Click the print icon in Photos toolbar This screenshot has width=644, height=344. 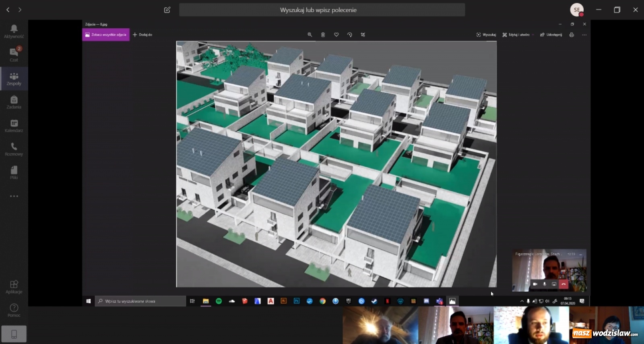[x=572, y=35]
